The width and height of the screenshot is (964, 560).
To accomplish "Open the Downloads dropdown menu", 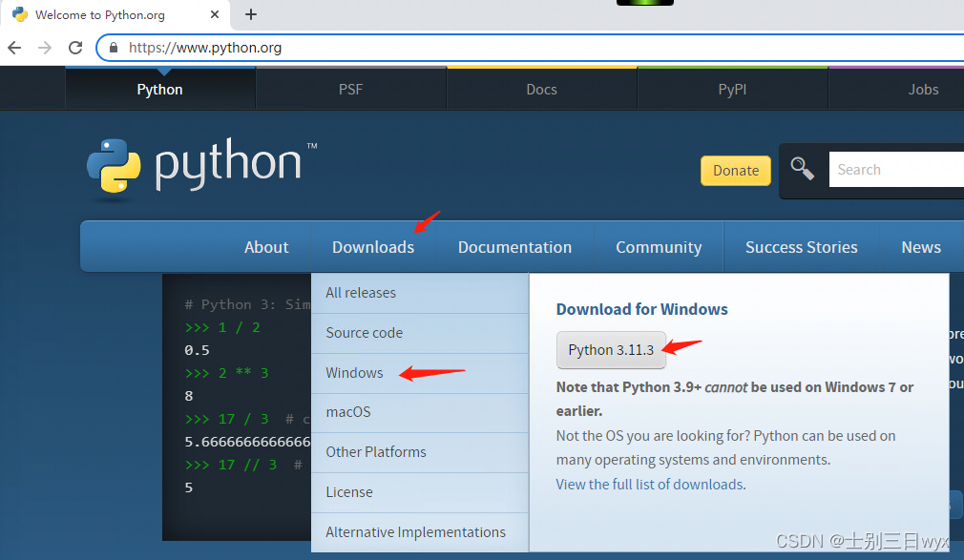I will [x=372, y=246].
